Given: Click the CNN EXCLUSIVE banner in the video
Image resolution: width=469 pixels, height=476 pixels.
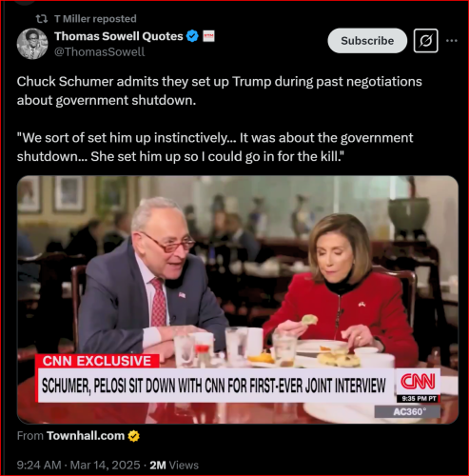Looking at the screenshot, I should (97, 361).
